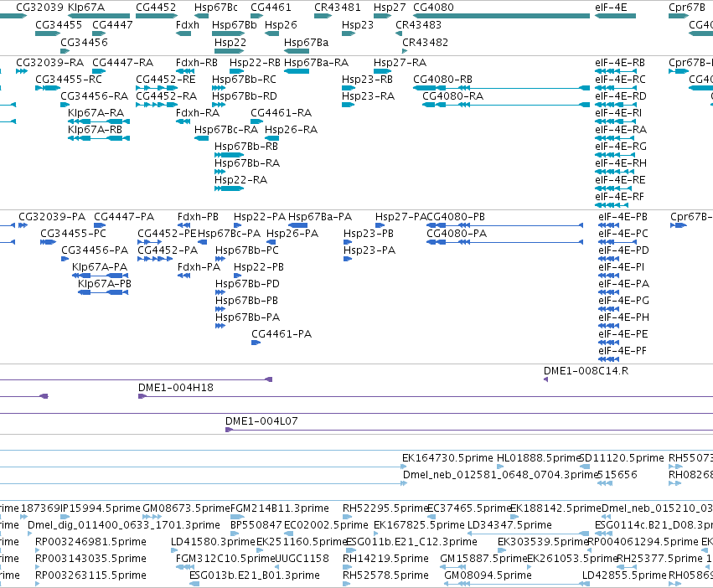This screenshot has width=713, height=588.
Task: Click transcript label Hsp22-RA
Action: pyautogui.click(x=240, y=179)
